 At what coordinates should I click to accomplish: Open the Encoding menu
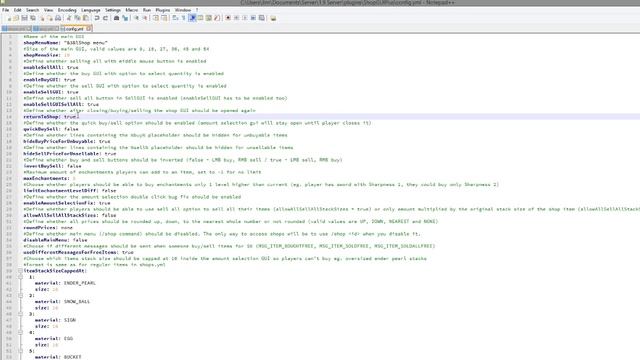tap(67, 10)
